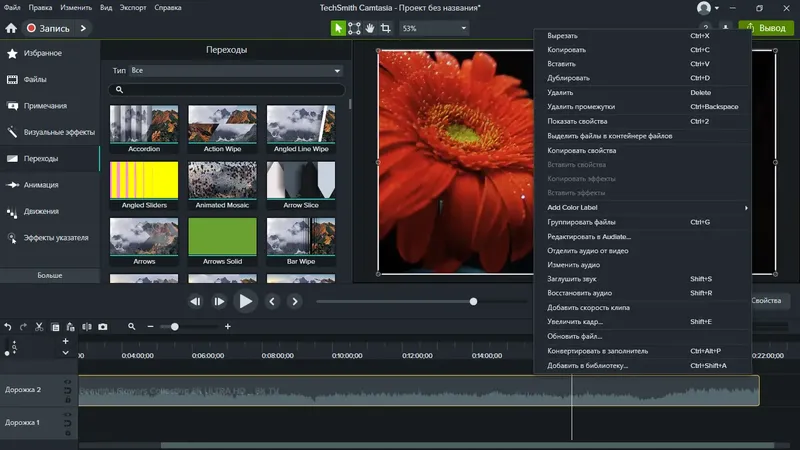Viewport: 800px width, 450px height.
Task: Open the Экспорт menu
Action: tap(135, 8)
